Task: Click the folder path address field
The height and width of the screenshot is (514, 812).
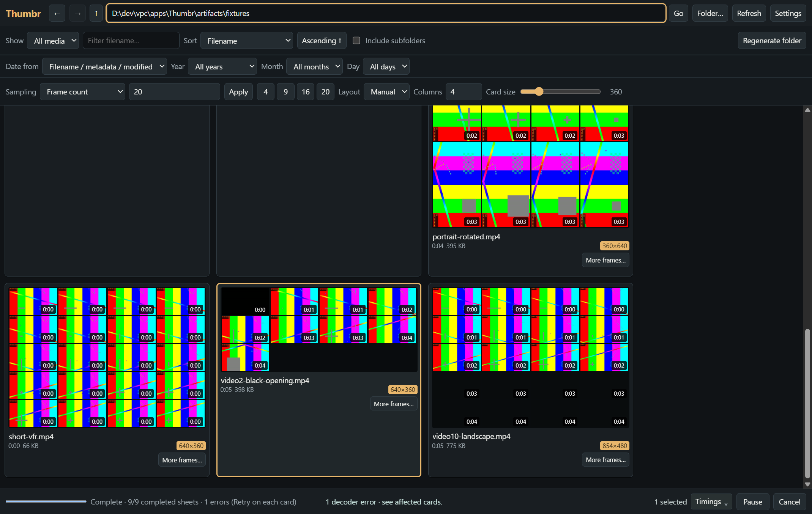Action: (386, 13)
